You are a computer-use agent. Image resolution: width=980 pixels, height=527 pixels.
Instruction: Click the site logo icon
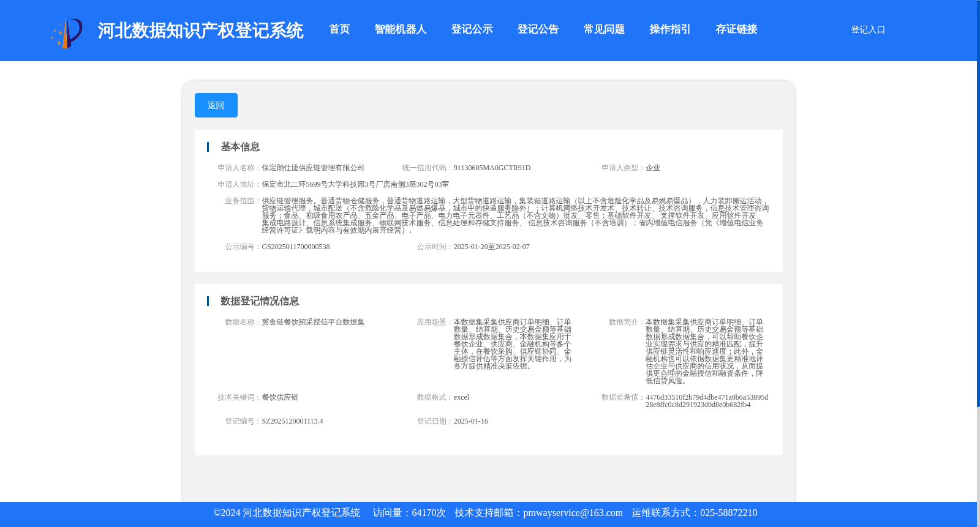(x=67, y=32)
